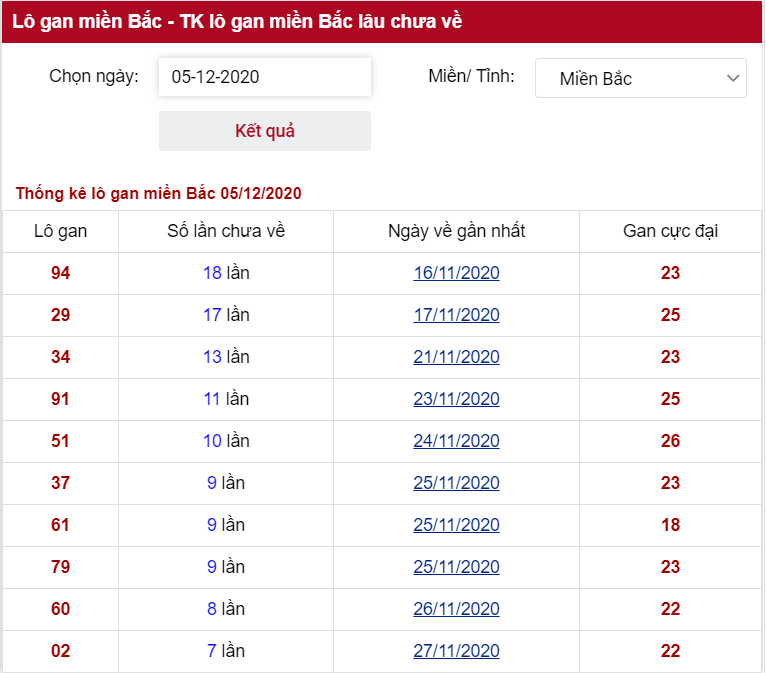Select lô gan number 91
The image size is (766, 673).
pos(61,399)
